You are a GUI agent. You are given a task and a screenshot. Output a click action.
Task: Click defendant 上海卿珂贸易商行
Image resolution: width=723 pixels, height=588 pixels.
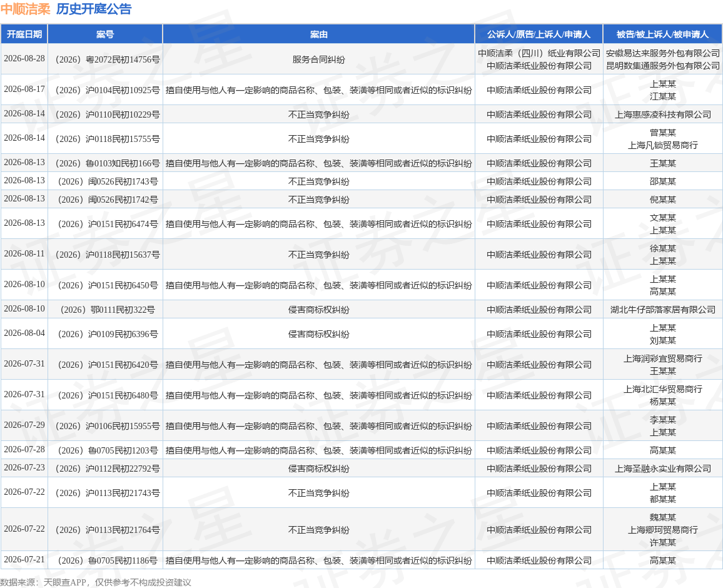[662, 530]
